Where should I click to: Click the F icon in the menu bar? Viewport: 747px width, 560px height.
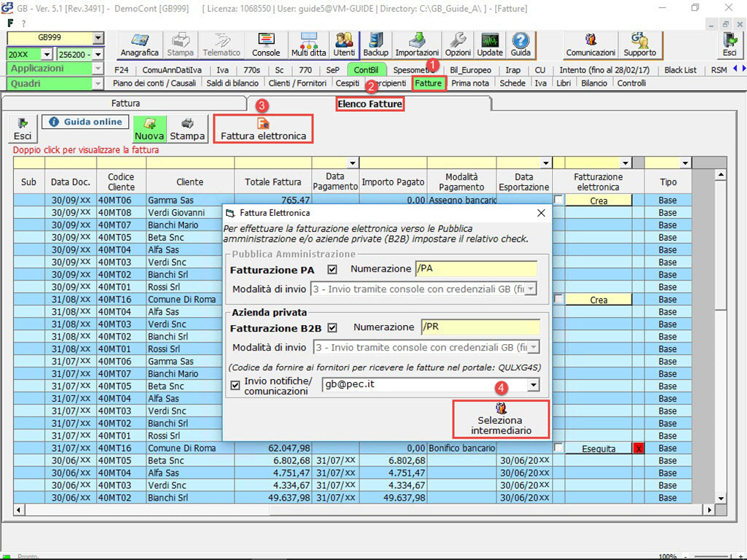click(10, 23)
